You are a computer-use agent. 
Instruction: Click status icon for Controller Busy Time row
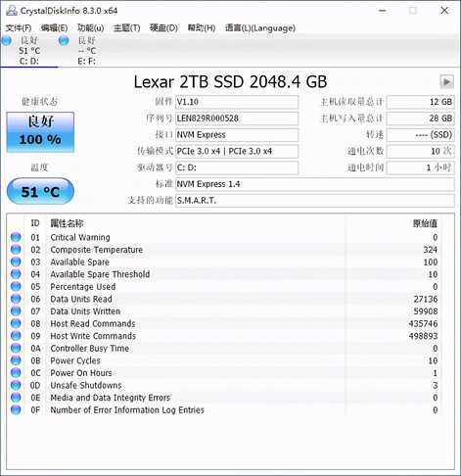click(16, 348)
